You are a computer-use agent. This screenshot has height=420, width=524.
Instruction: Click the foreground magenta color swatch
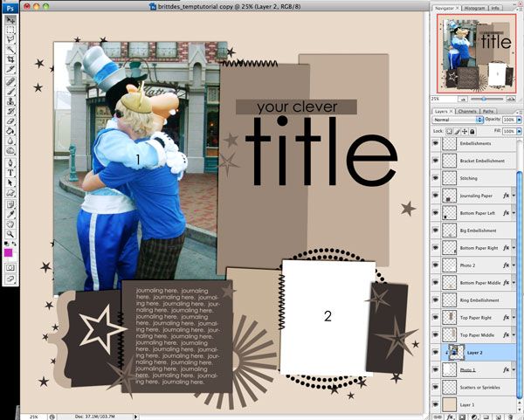pyautogui.click(x=9, y=253)
